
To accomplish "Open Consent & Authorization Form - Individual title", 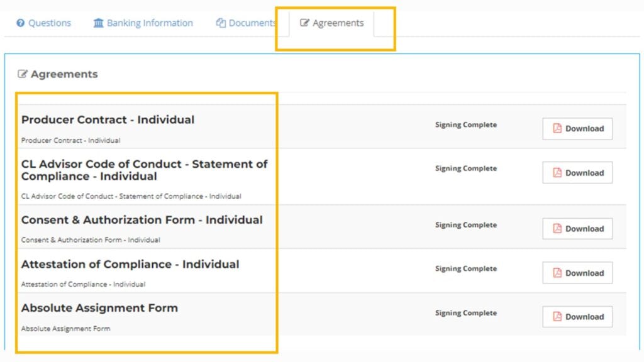I will 142,220.
